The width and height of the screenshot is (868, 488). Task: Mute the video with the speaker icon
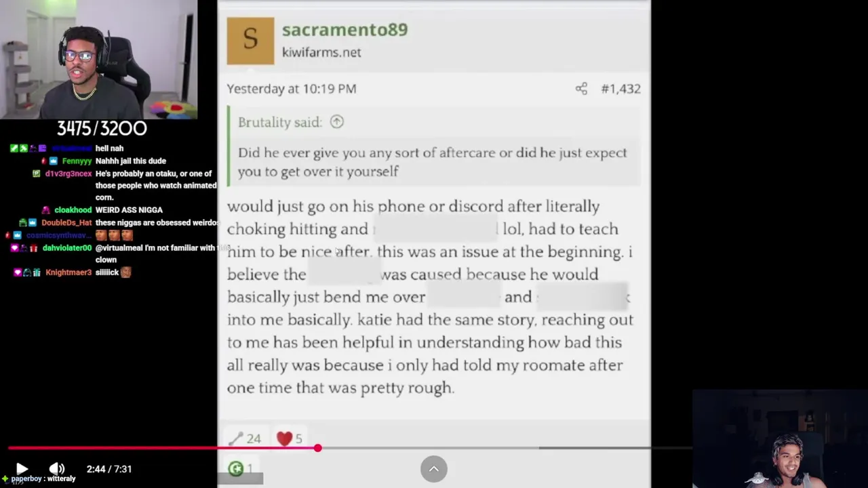(57, 468)
